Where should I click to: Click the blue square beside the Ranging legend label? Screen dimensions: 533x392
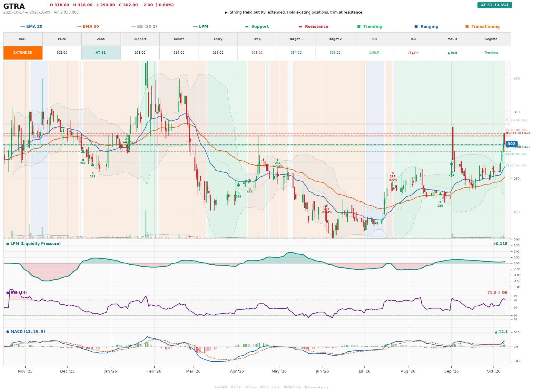(x=416, y=27)
